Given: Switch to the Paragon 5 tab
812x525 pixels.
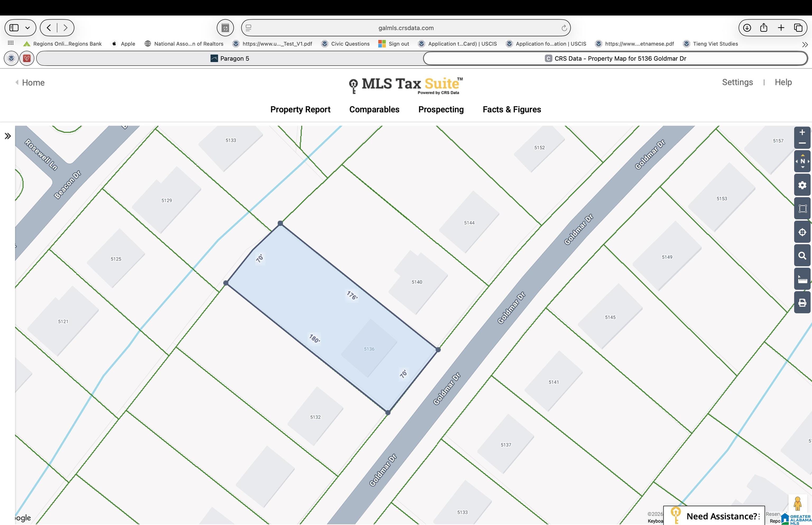Looking at the screenshot, I should click(x=230, y=58).
